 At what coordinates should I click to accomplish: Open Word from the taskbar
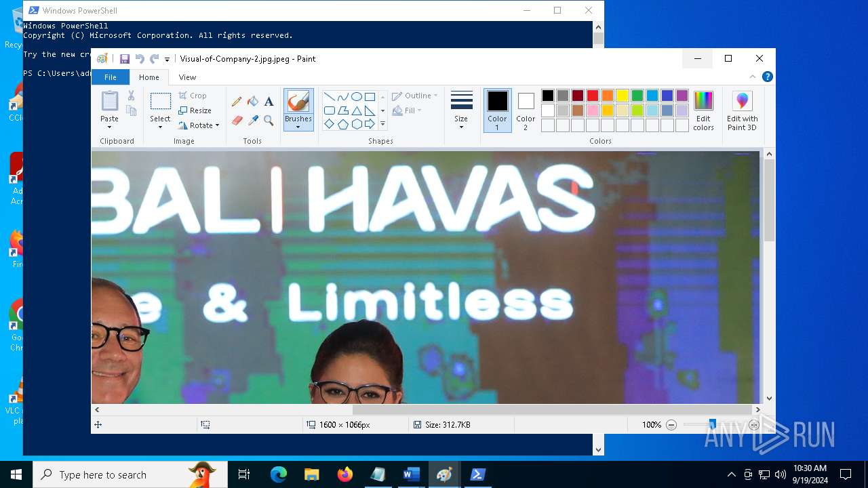tap(412, 474)
